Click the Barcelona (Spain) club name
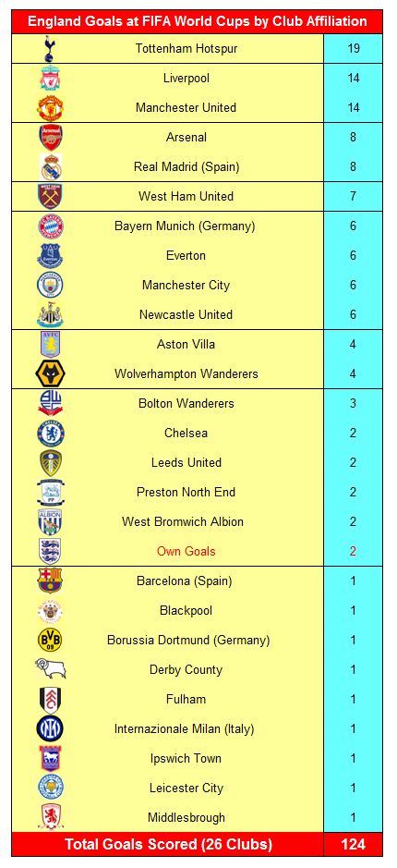The height and width of the screenshot is (868, 397). tap(184, 581)
